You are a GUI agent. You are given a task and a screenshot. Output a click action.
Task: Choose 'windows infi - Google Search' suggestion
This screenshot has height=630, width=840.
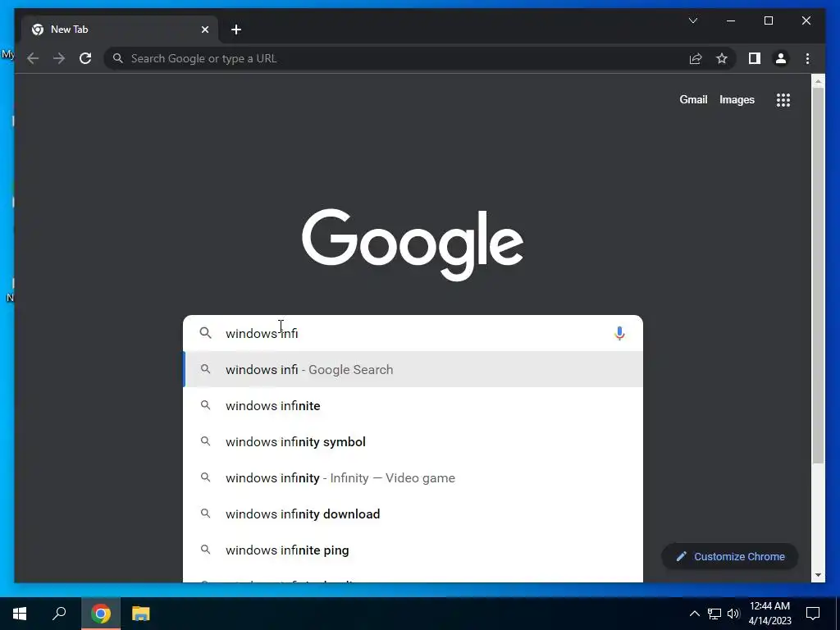413,369
